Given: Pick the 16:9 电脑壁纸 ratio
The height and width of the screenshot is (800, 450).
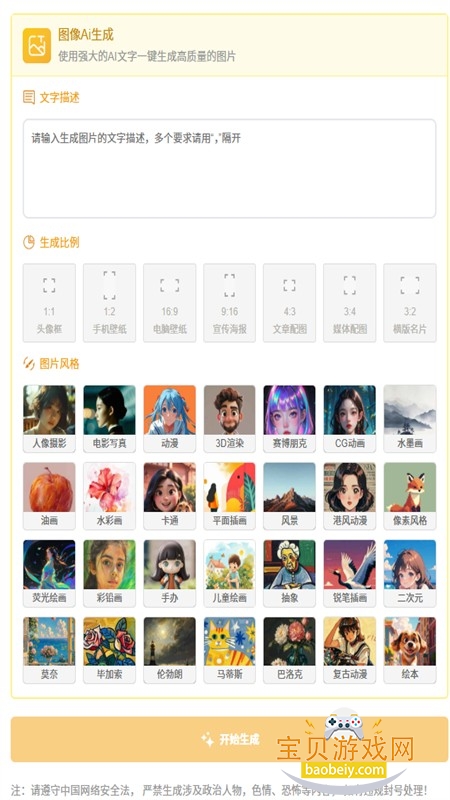Looking at the screenshot, I should click(169, 303).
